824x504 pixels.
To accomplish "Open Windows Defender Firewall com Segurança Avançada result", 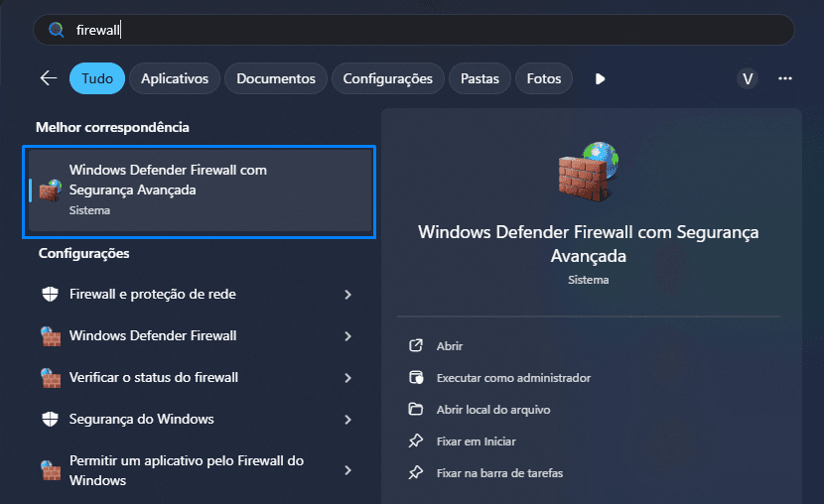I will pyautogui.click(x=200, y=191).
